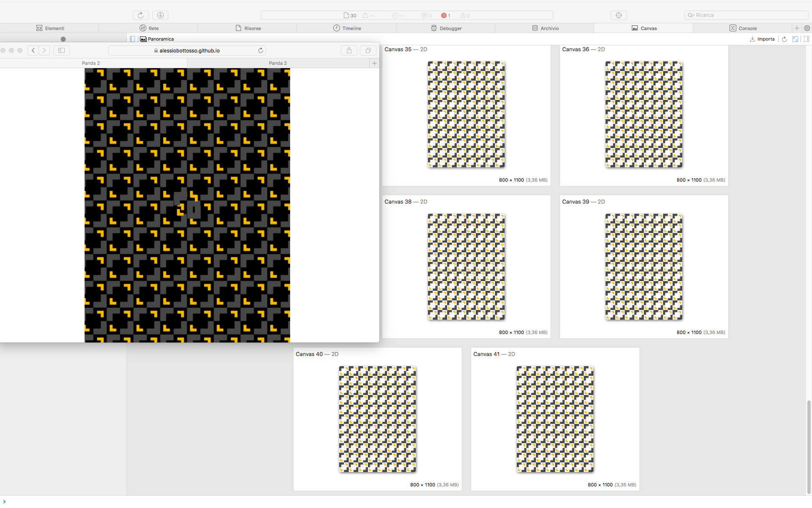This screenshot has height=508, width=812.
Task: Open the Debugger tab
Action: click(x=445, y=28)
